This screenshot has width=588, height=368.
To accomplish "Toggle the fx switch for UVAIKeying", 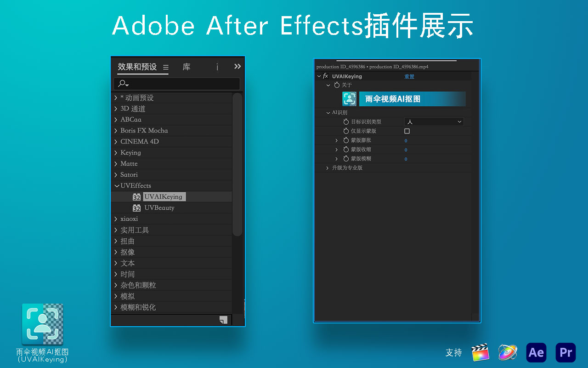I will click(326, 76).
